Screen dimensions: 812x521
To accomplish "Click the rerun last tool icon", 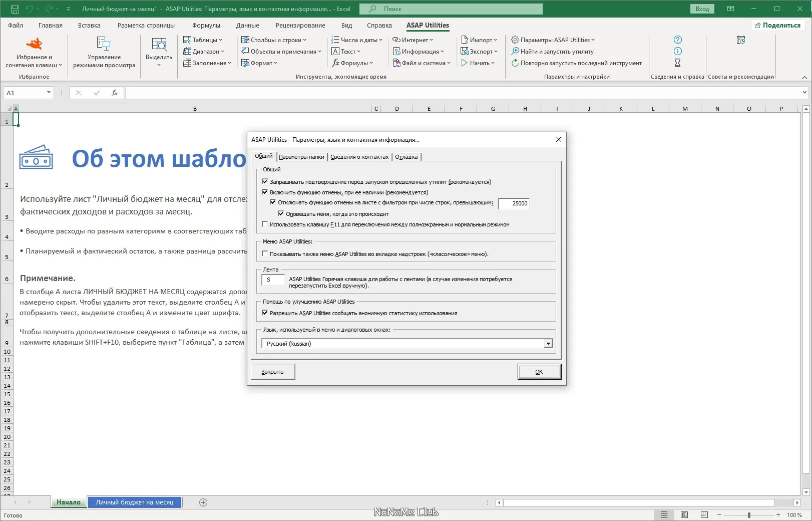I will tap(515, 63).
